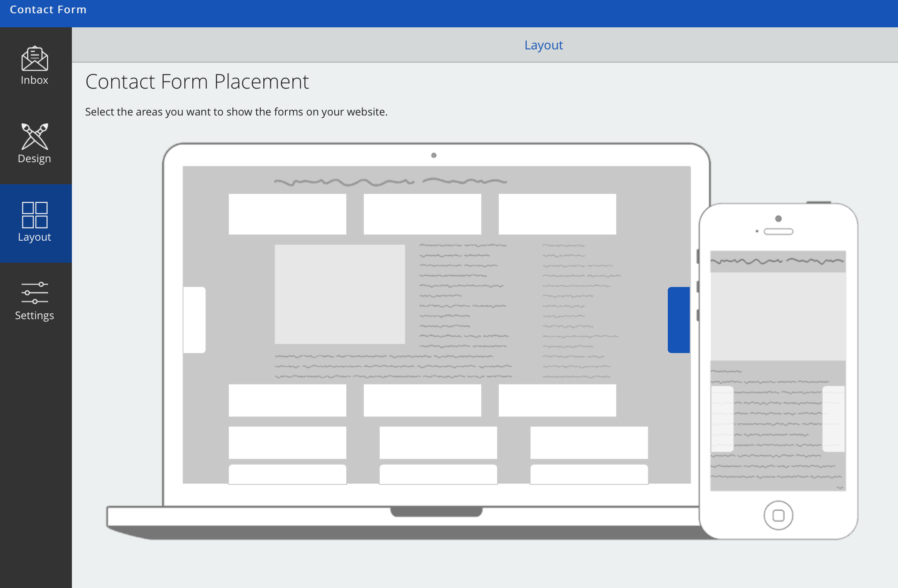Open the Settings sliders icon
This screenshot has height=588, width=898.
point(34,293)
